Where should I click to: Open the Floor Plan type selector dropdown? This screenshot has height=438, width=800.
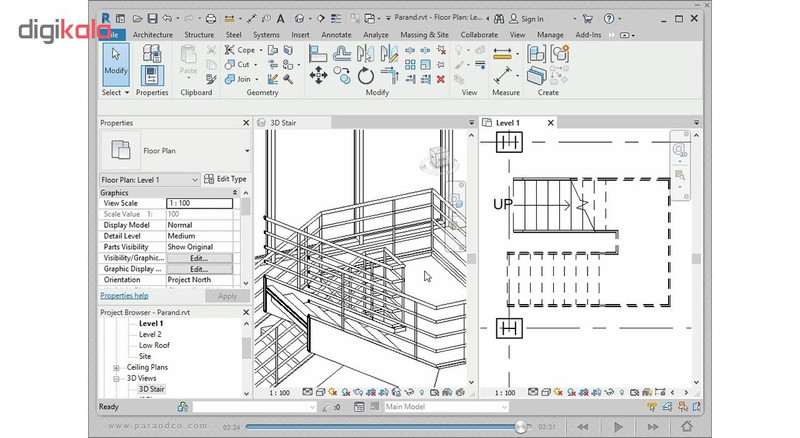tap(247, 151)
